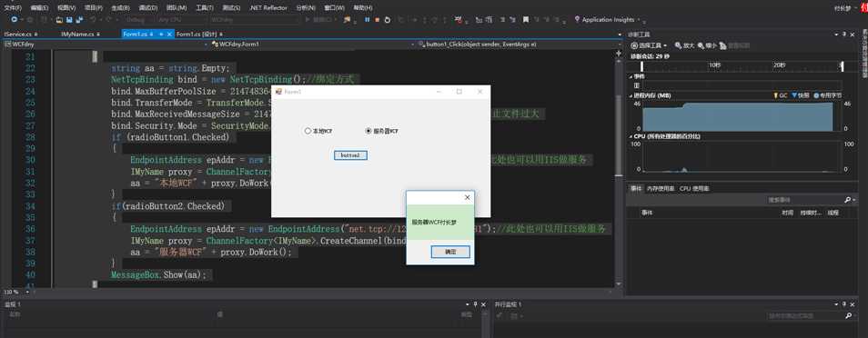Click the stop debugging square icon
This screenshot has width=868, height=338.
377,19
